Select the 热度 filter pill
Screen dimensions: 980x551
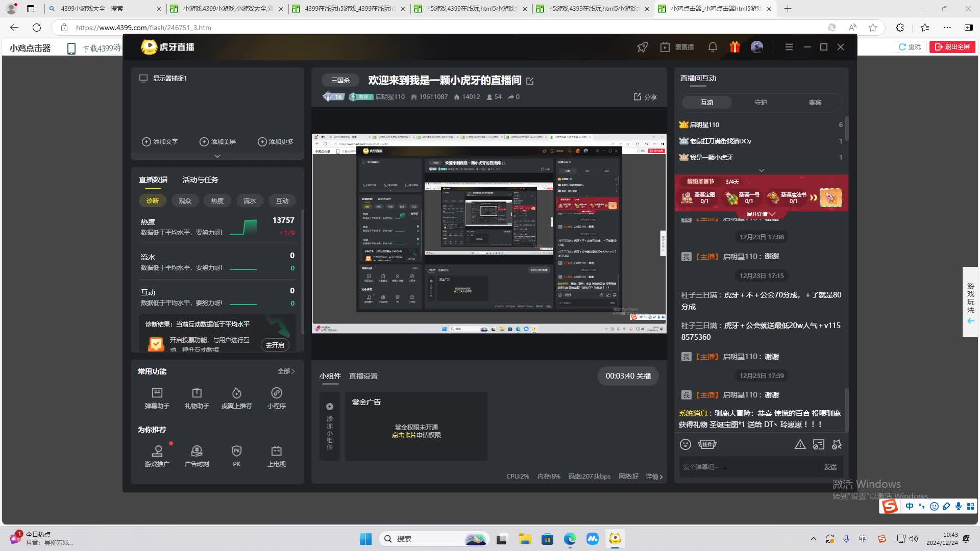(217, 201)
